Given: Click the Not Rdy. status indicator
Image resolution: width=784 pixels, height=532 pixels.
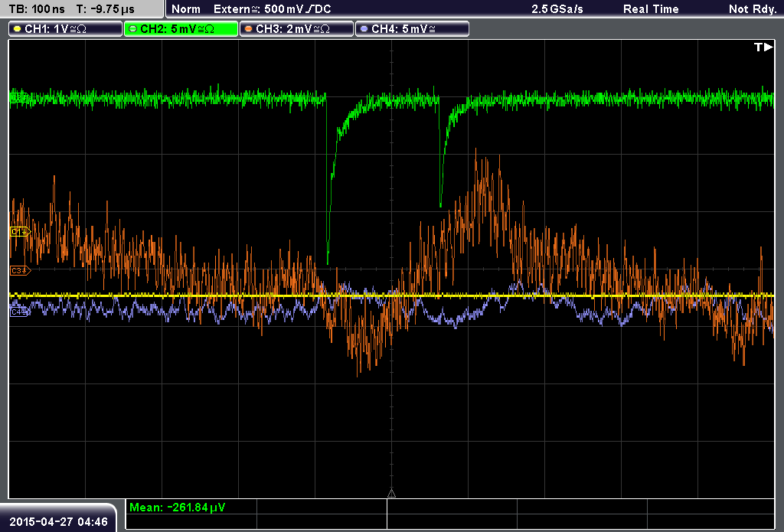Looking at the screenshot, I should 753,9.
